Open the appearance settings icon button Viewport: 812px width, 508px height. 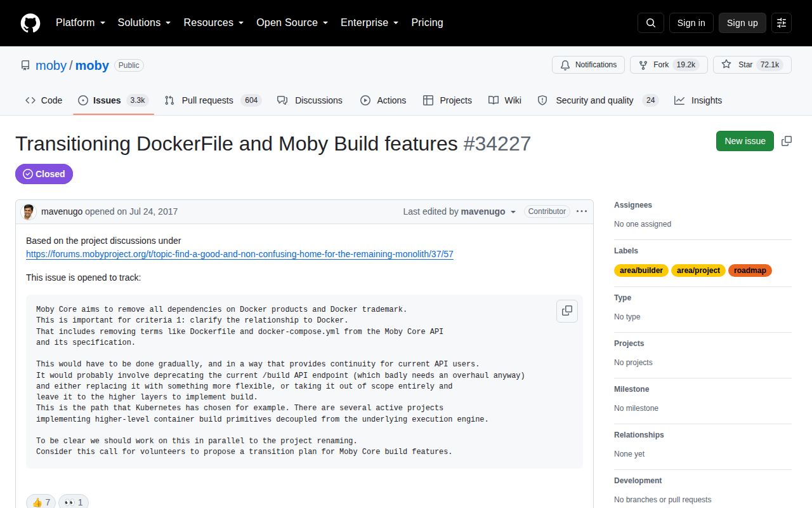pyautogui.click(x=782, y=23)
